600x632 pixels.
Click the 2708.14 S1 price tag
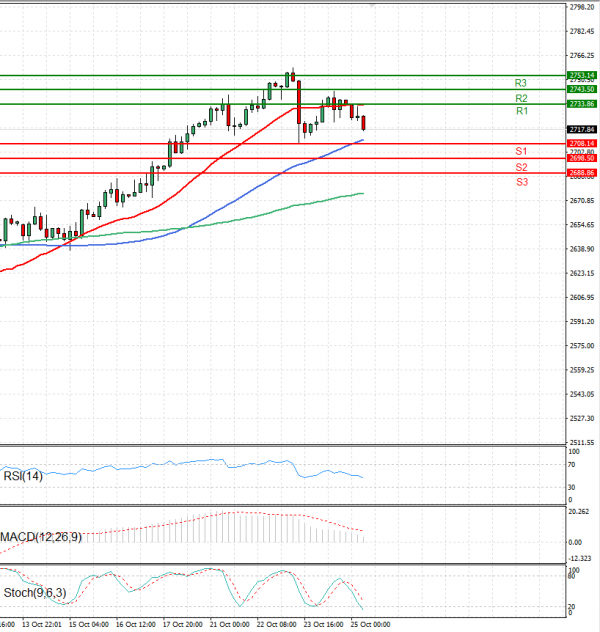pyautogui.click(x=582, y=143)
